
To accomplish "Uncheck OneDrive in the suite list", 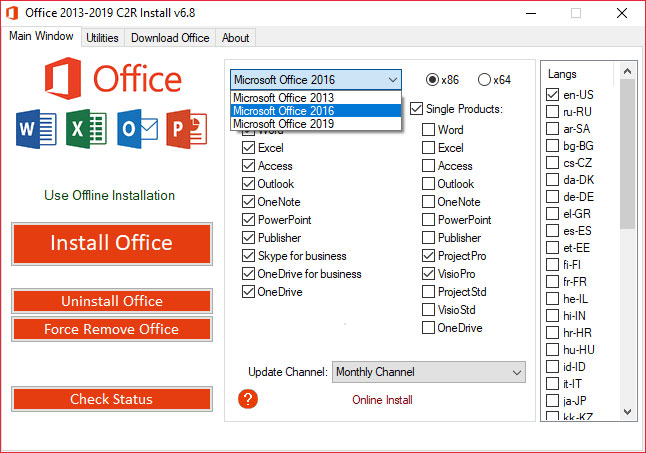I will [248, 292].
